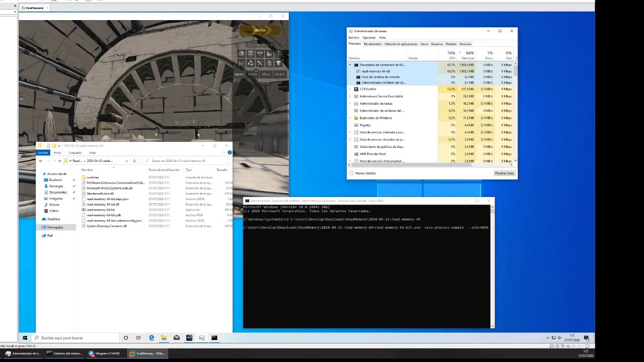The image size is (644, 362).
Task: Expand Host de servicio: Llamada a procedimiento
Action: [x=350, y=132]
